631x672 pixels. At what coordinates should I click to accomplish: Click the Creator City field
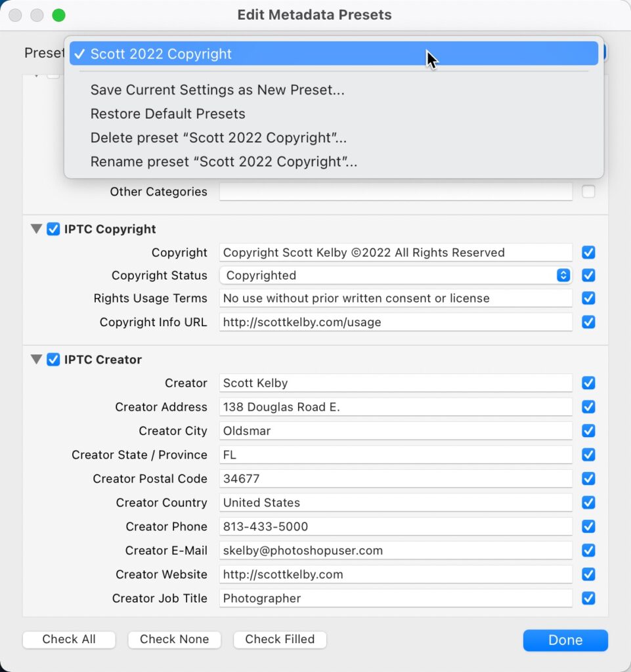tap(396, 430)
